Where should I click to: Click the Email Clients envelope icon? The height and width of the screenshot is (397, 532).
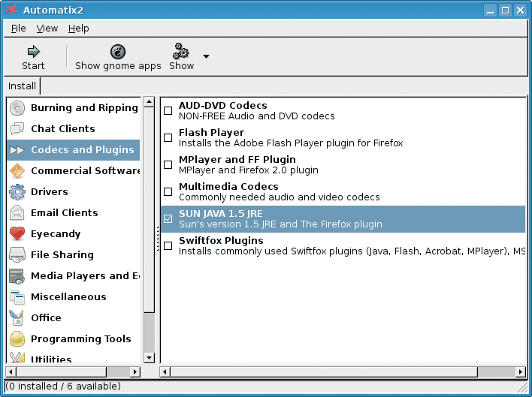[17, 213]
